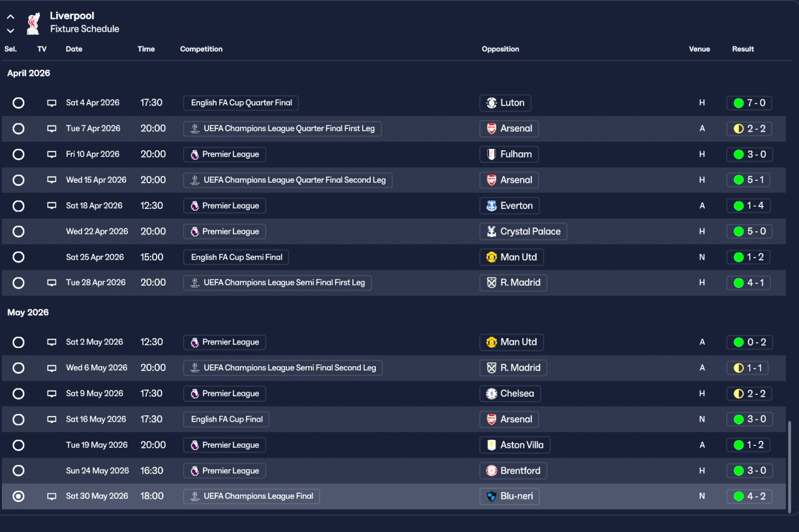
Task: Open UEFA Champions League Final competition link
Action: point(252,496)
